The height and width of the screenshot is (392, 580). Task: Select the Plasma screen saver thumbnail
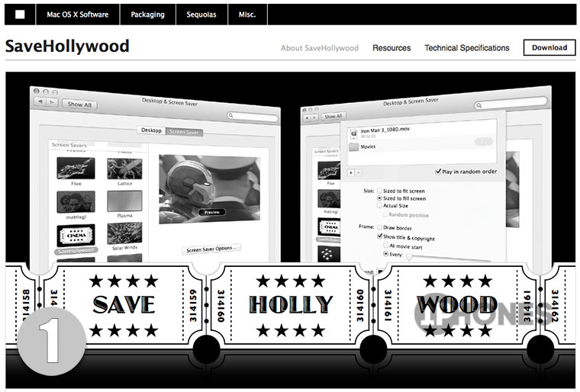click(x=124, y=201)
